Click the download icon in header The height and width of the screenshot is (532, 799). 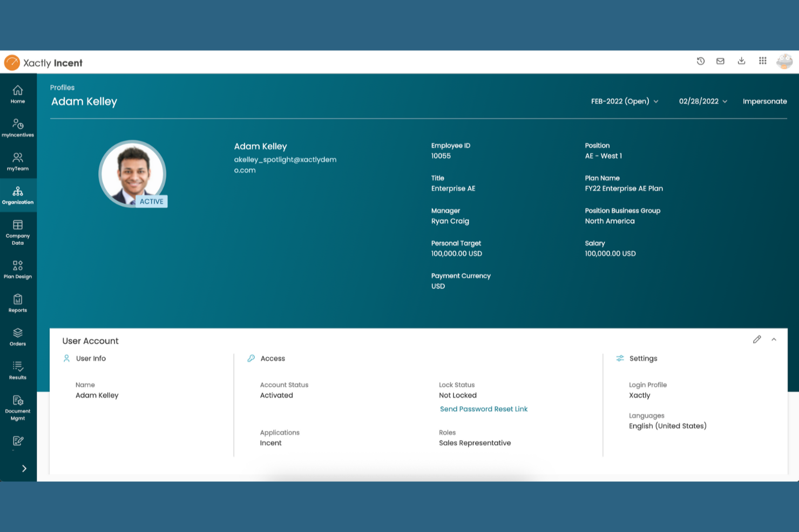point(741,61)
